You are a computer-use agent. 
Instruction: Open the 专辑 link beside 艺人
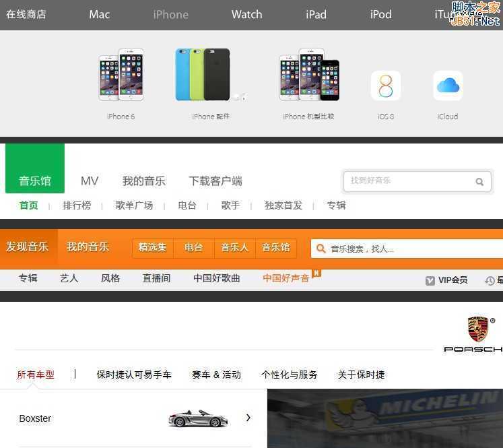pos(28,278)
